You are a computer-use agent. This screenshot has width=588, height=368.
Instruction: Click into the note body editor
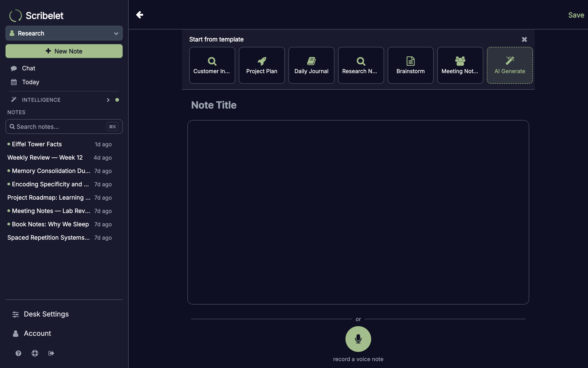[358, 212]
